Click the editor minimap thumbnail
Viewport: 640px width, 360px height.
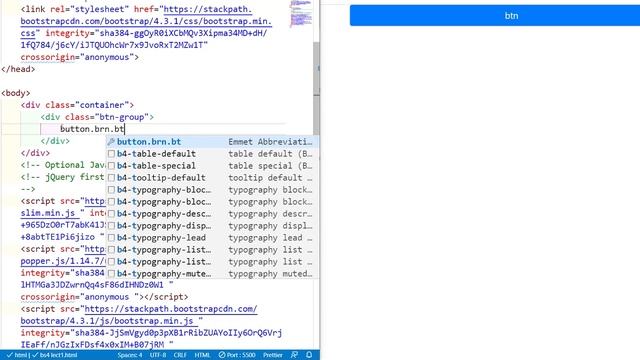pyautogui.click(x=301, y=13)
